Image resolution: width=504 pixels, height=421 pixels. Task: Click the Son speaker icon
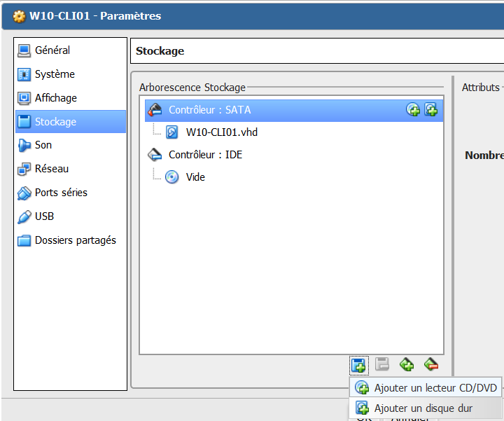point(24,146)
